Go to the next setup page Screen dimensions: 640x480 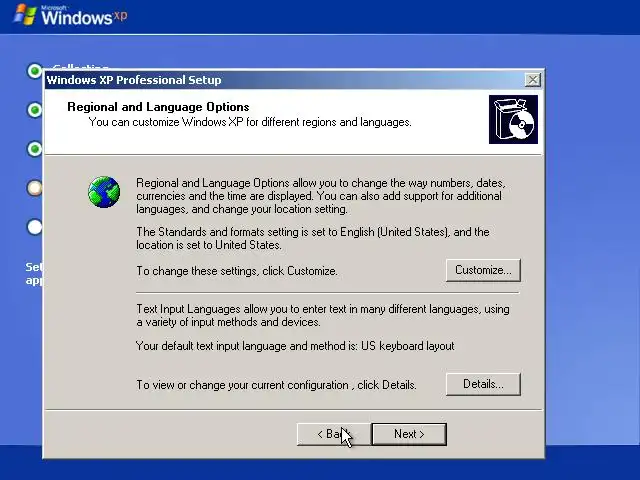pyautogui.click(x=409, y=434)
